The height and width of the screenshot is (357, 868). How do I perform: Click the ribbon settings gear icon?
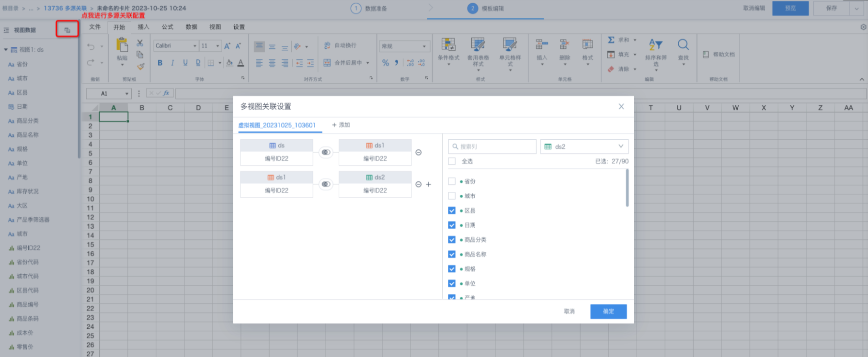click(x=863, y=27)
